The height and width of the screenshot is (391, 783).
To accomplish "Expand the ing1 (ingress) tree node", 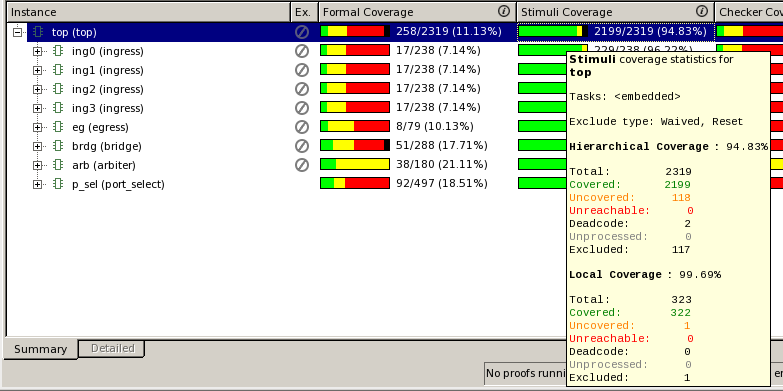I will pos(37,70).
